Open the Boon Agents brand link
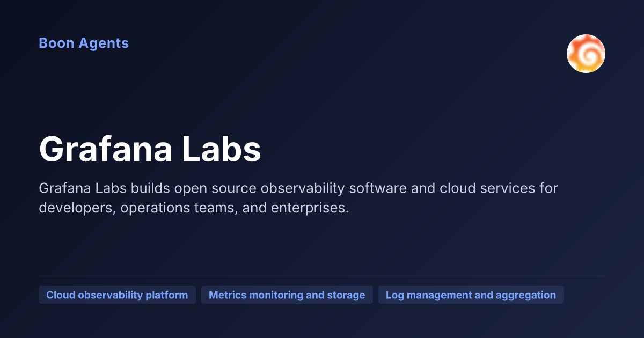 [x=84, y=43]
